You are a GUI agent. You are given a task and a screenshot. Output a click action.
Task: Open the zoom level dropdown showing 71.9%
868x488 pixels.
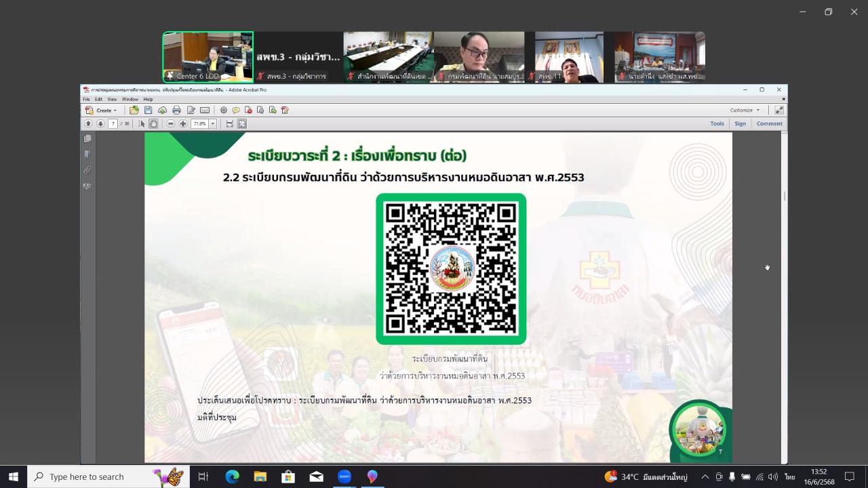click(x=212, y=123)
